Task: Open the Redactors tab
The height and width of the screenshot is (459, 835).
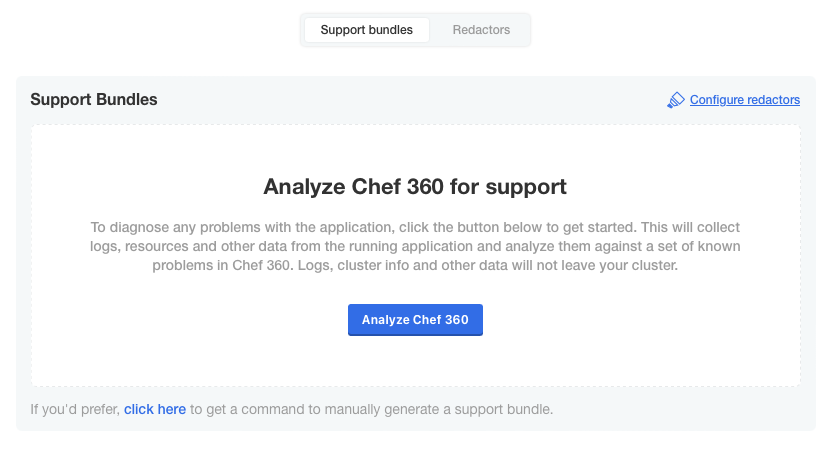Action: point(481,30)
